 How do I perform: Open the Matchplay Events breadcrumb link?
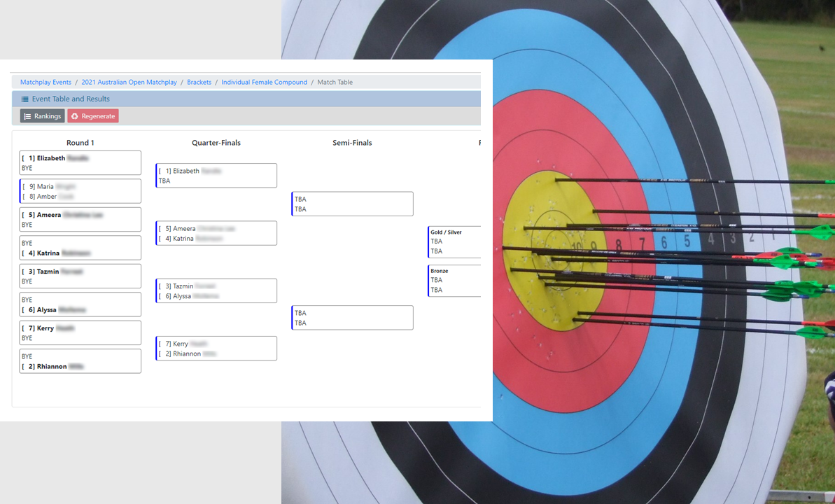pyautogui.click(x=45, y=83)
